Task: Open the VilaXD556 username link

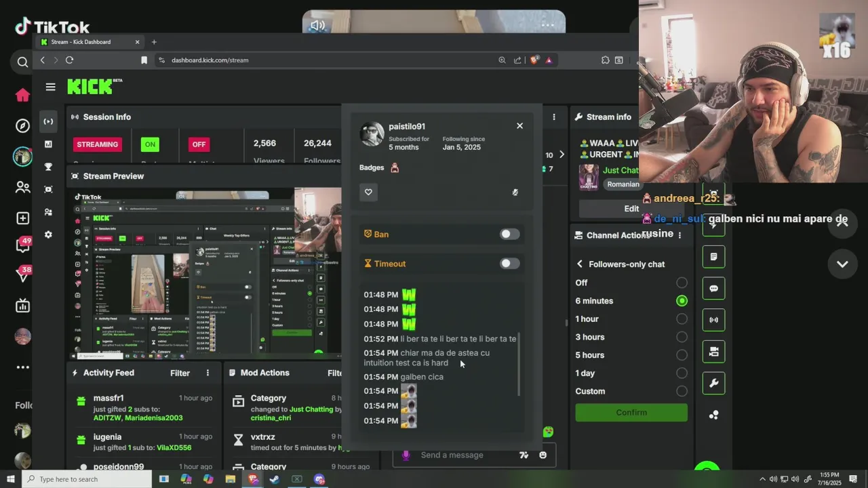Action: point(174,447)
